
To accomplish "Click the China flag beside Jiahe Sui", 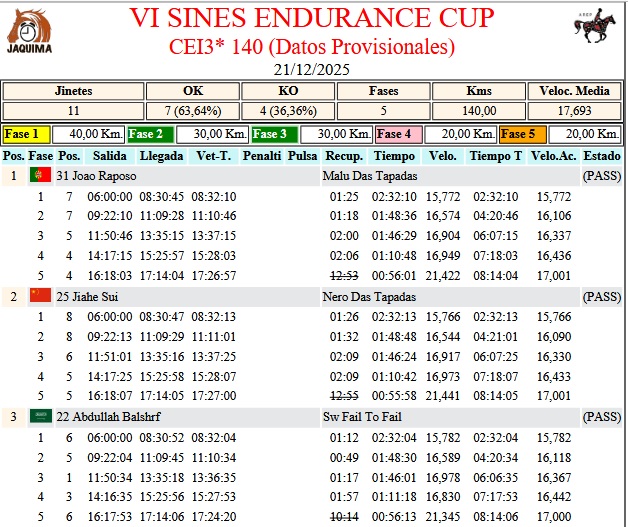I will [x=41, y=296].
